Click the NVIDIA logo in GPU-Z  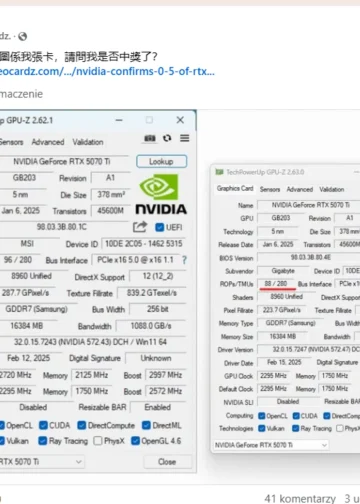(x=161, y=194)
